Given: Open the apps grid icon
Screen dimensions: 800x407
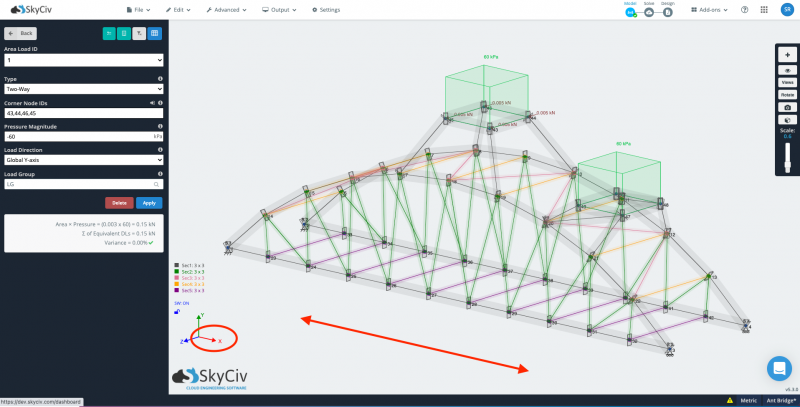Looking at the screenshot, I should (x=765, y=9).
